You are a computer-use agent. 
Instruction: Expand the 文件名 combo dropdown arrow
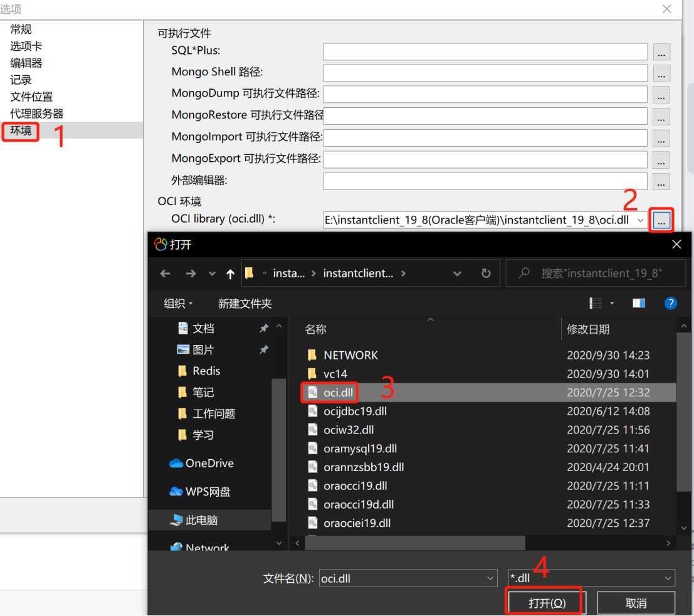pyautogui.click(x=490, y=578)
